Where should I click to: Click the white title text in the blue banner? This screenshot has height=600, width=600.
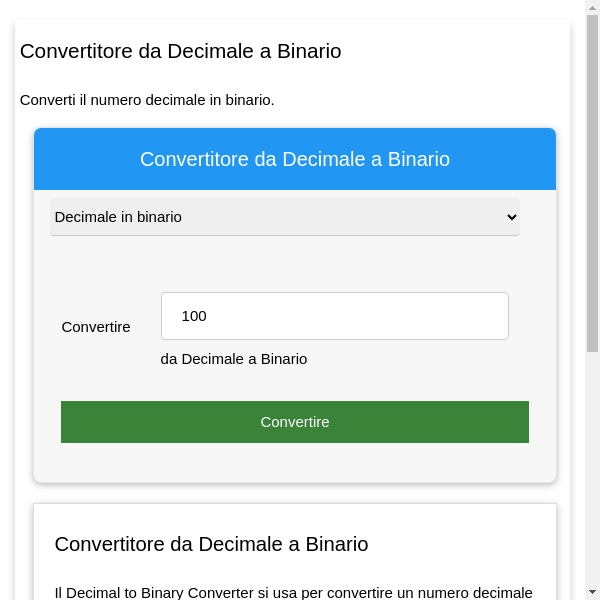click(294, 159)
